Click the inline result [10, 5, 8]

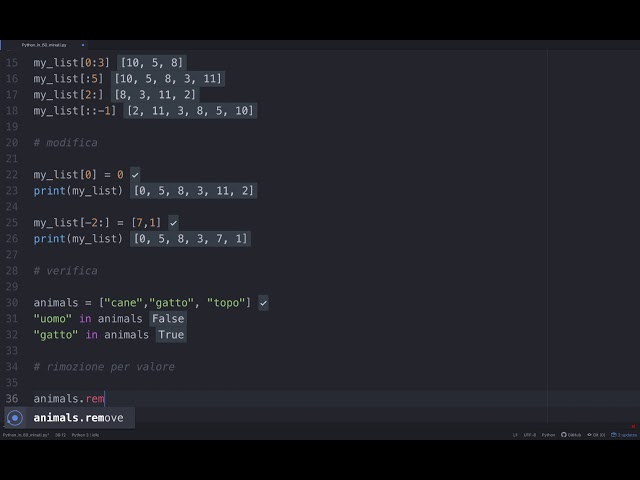pyautogui.click(x=152, y=63)
